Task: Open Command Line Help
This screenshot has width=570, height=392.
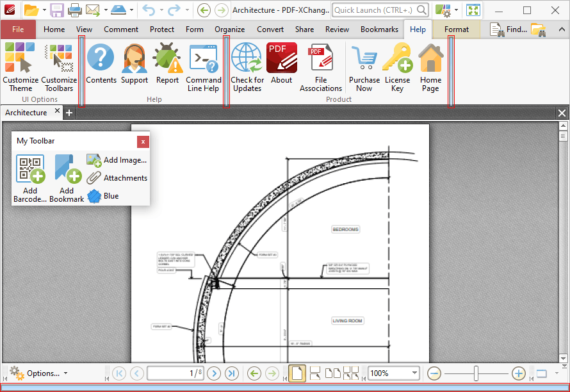Action: 203,67
